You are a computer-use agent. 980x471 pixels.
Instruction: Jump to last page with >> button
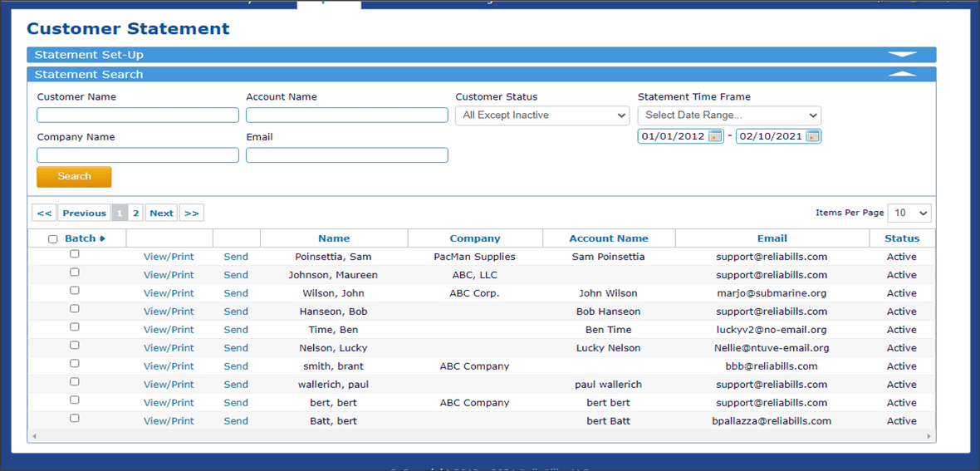pos(192,213)
